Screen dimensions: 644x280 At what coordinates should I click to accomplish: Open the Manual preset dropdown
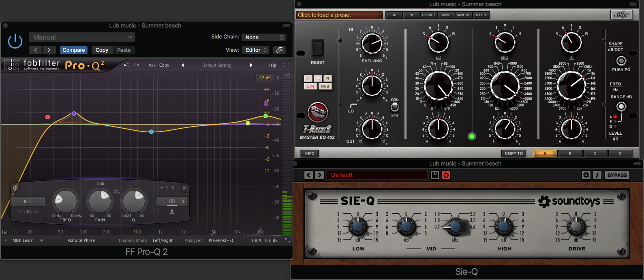(82, 37)
